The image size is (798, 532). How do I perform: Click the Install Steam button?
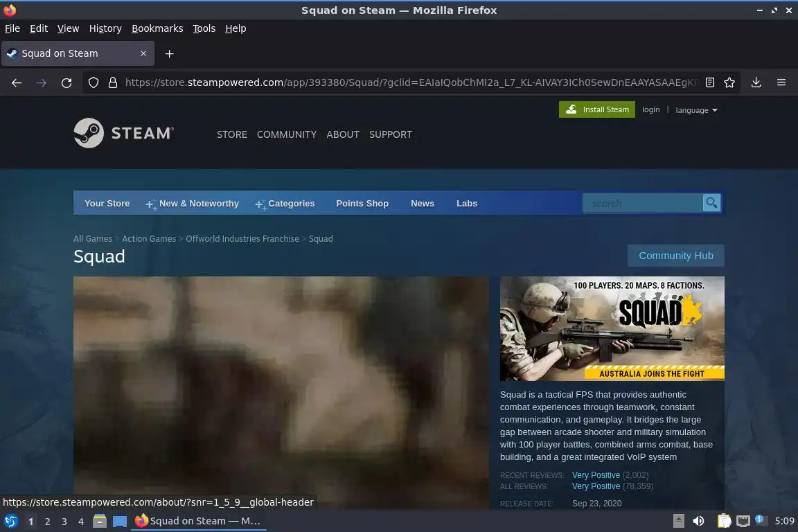click(x=597, y=109)
